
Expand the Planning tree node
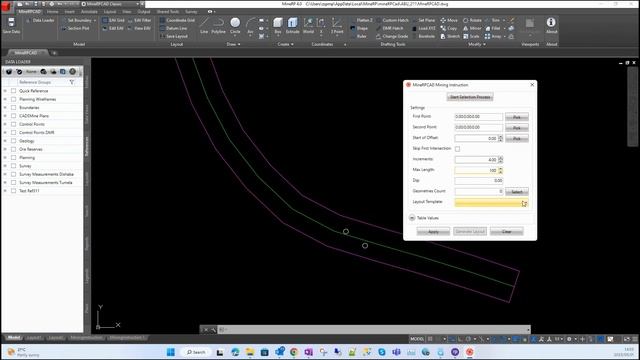pos(5,158)
